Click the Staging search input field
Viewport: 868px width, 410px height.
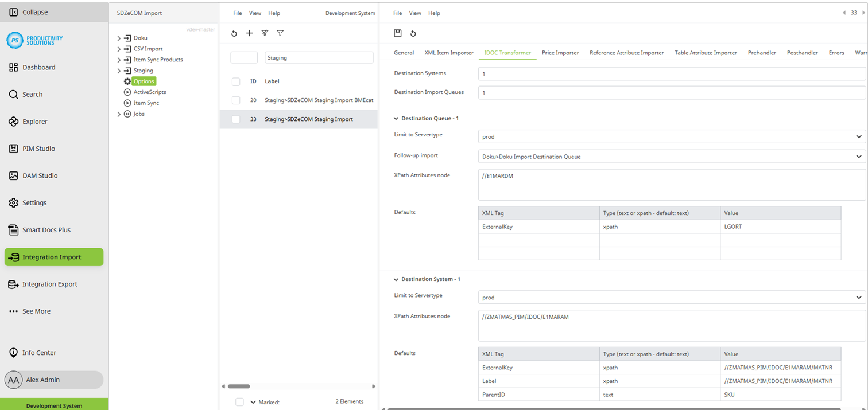(319, 57)
